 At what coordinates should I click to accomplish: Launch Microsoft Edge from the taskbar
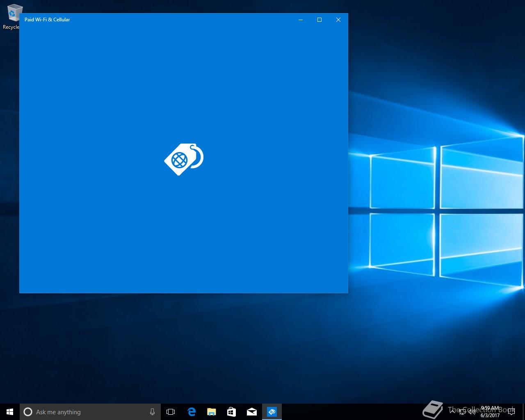(192, 412)
